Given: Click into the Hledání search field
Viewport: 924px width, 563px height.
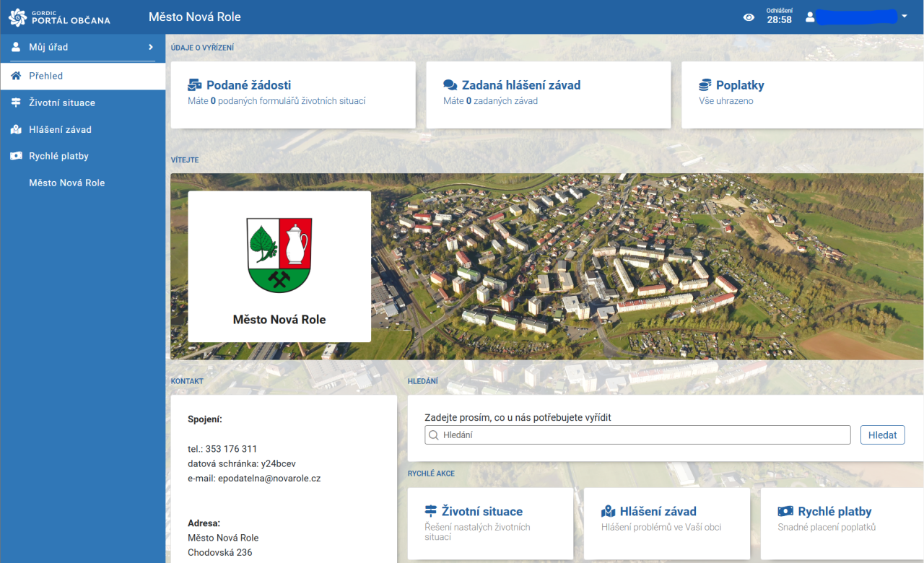Looking at the screenshot, I should (x=637, y=435).
